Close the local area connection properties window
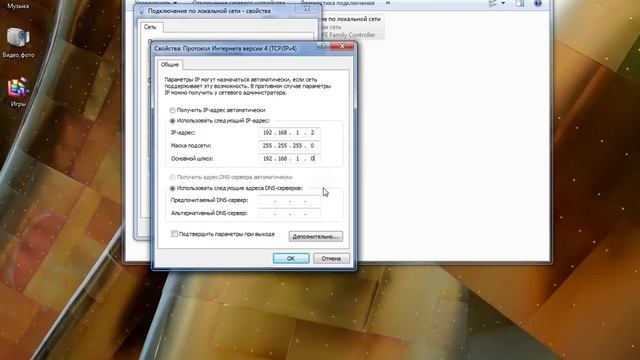 pos(307,8)
